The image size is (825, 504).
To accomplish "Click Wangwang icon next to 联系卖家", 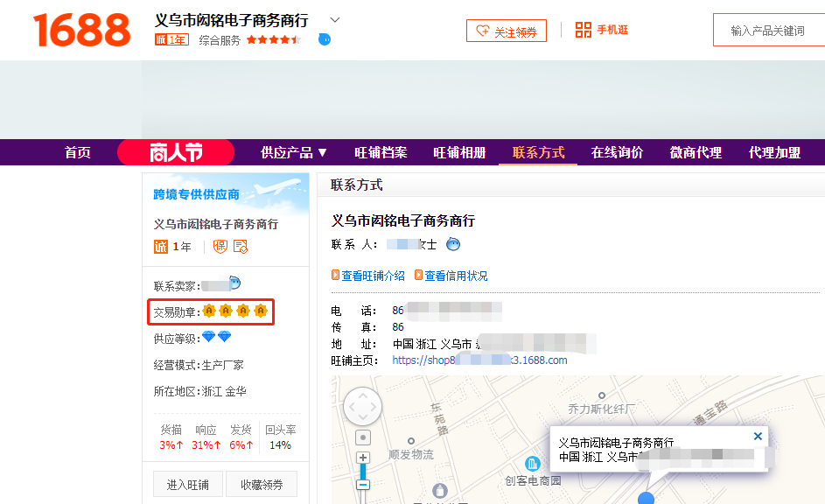I will (x=234, y=283).
